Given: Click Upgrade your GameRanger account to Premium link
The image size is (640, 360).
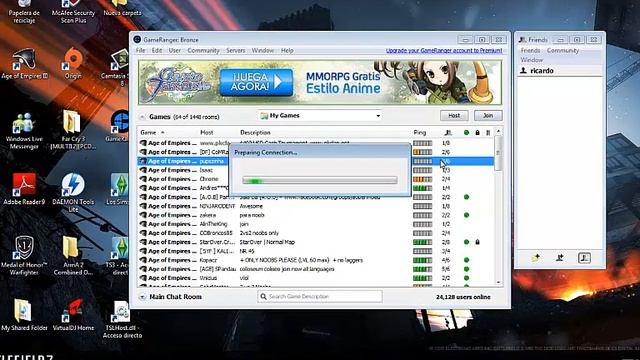Looking at the screenshot, I should tap(444, 51).
